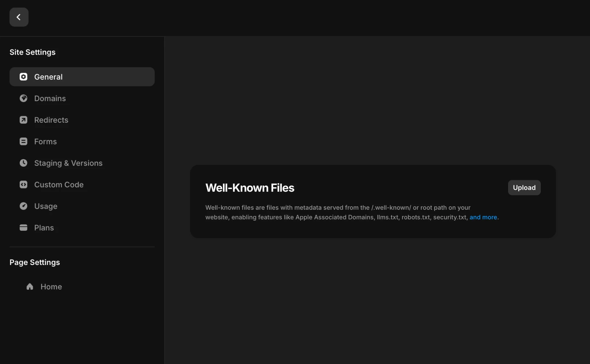Click the Custom Code brackets icon
This screenshot has width=590, height=364.
click(23, 185)
